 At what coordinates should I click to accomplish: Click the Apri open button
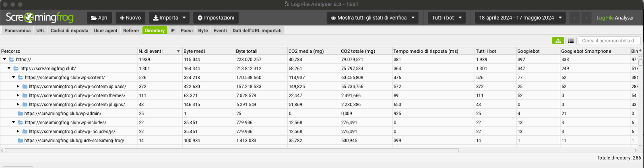[99, 18]
